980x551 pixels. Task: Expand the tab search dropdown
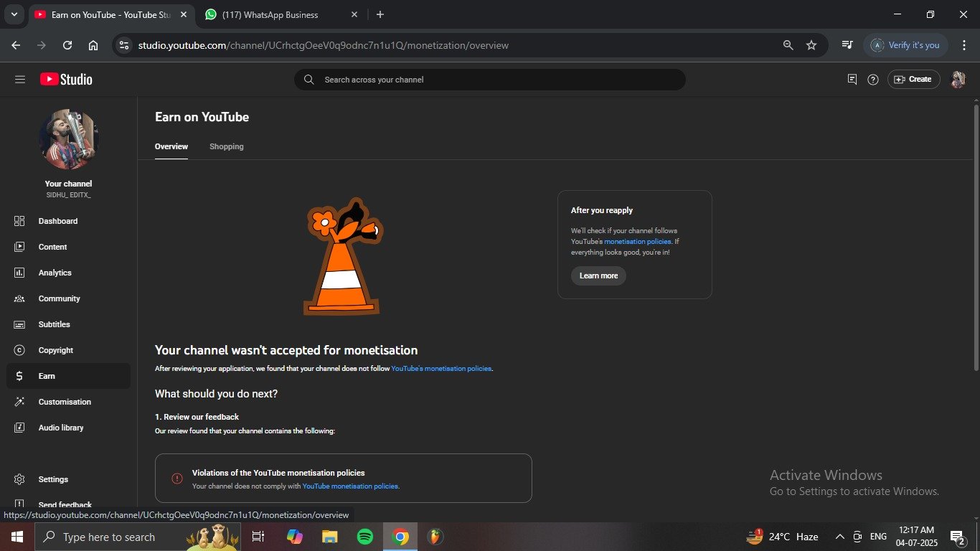click(x=14, y=14)
